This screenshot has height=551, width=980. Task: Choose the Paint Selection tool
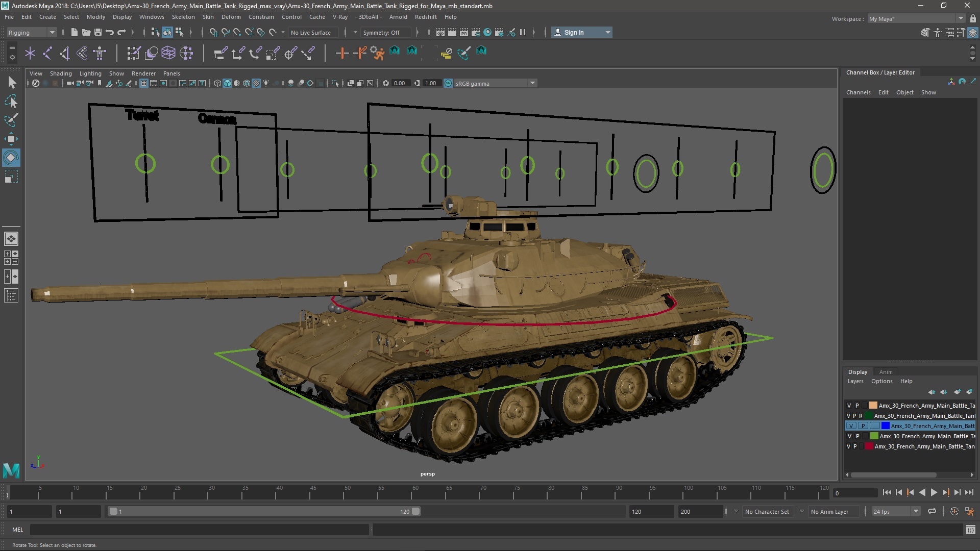click(x=11, y=120)
